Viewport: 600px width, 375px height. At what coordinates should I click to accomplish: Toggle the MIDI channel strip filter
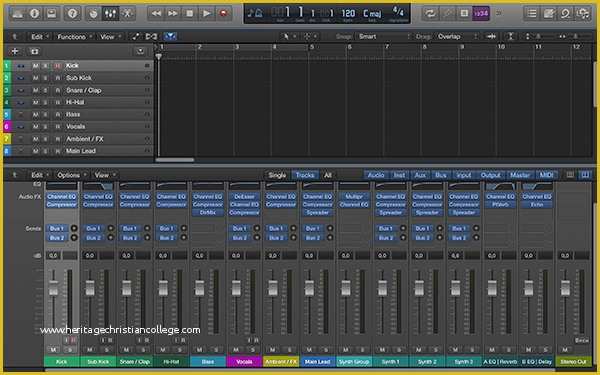tap(546, 175)
